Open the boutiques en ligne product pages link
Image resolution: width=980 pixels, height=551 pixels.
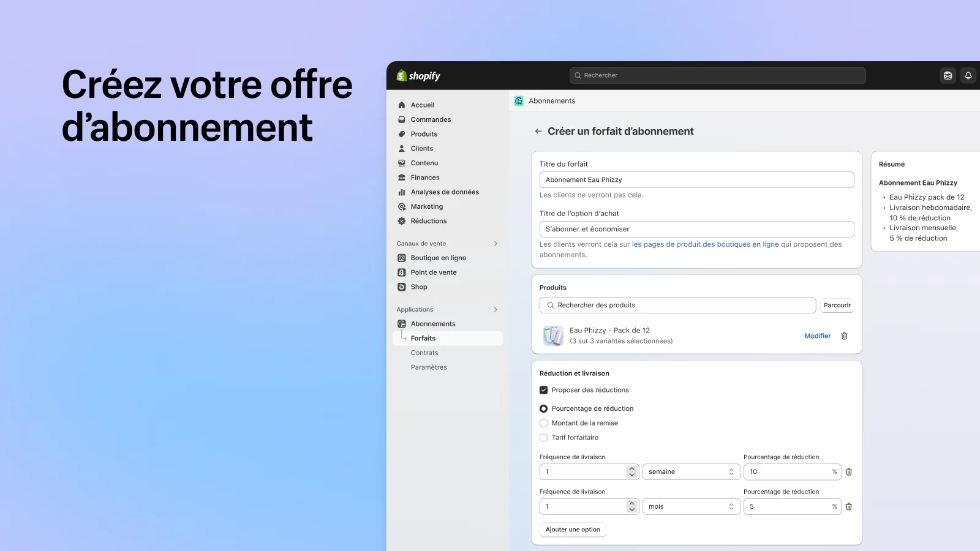pyautogui.click(x=705, y=244)
